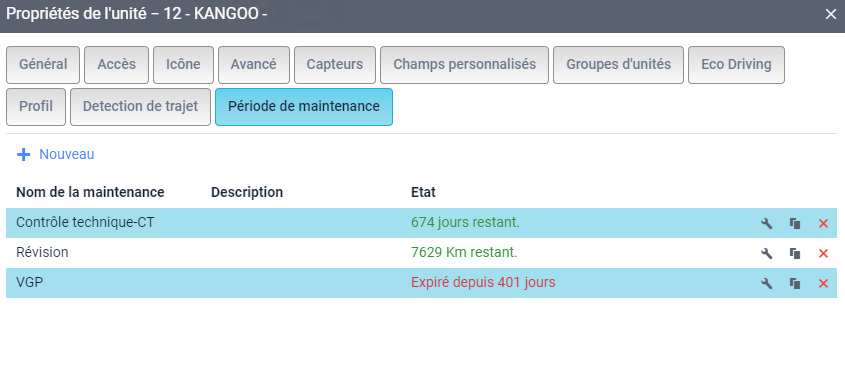Switch to the Icône tab

pos(183,65)
